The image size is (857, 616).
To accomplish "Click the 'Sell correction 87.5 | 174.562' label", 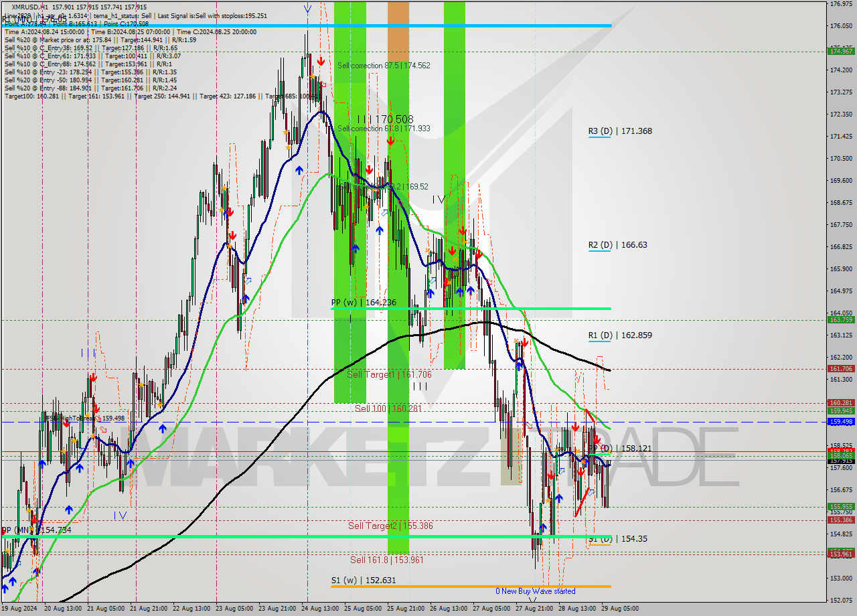I will pos(384,66).
